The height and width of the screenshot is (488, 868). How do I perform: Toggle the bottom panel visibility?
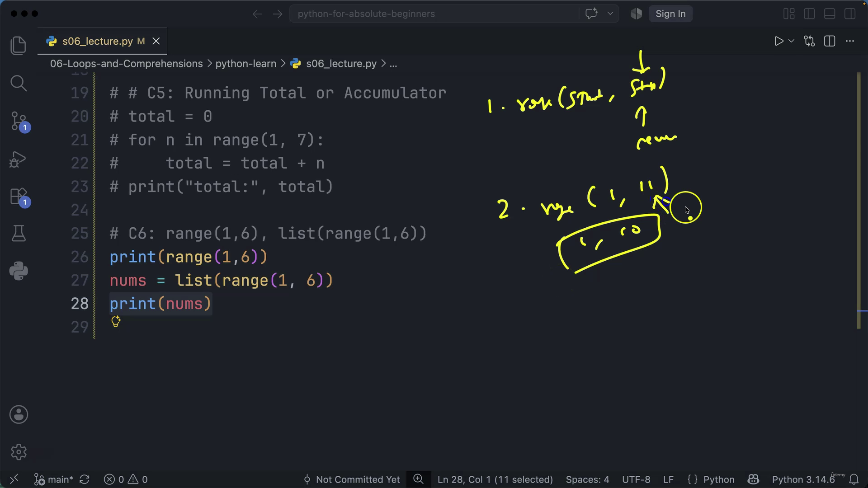pyautogui.click(x=830, y=14)
